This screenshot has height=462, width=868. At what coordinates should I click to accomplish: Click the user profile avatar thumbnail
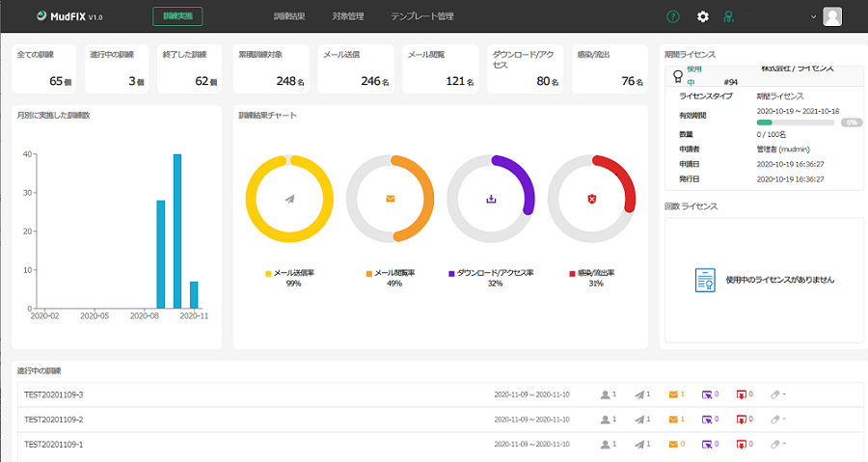click(832, 16)
